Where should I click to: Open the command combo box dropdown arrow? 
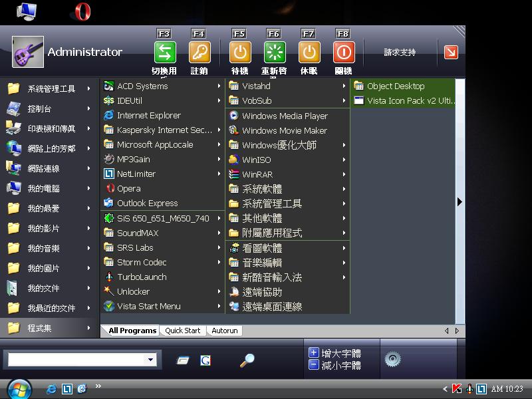pyautogui.click(x=150, y=360)
